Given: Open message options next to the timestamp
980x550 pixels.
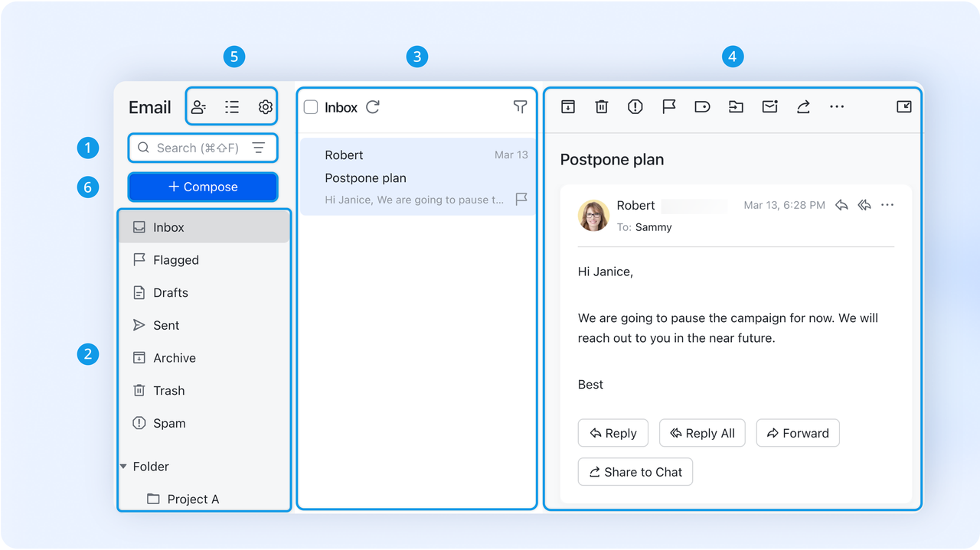Looking at the screenshot, I should click(887, 205).
